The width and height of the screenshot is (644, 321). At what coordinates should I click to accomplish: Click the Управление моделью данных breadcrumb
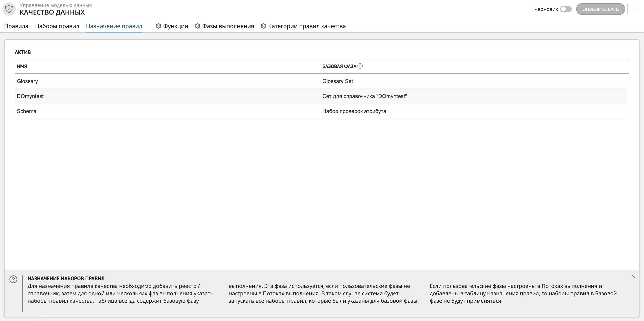pyautogui.click(x=56, y=5)
